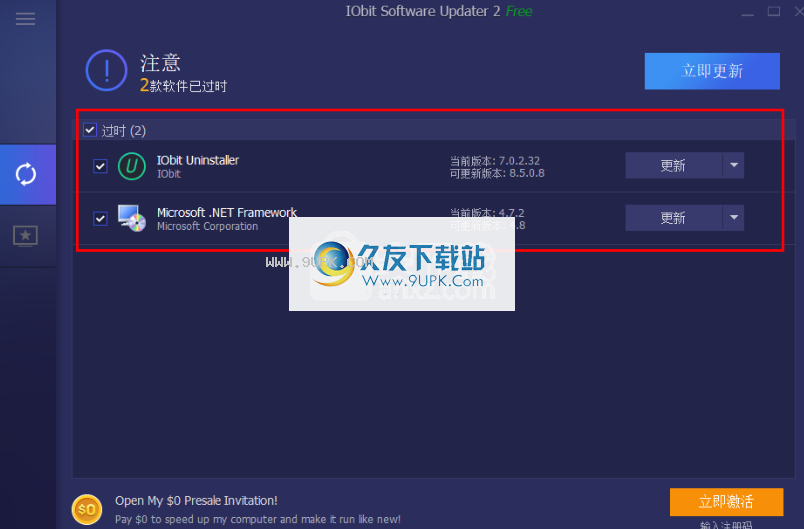This screenshot has width=804, height=529.
Task: Click the Pay $0 to speed up text
Action: tap(257, 519)
